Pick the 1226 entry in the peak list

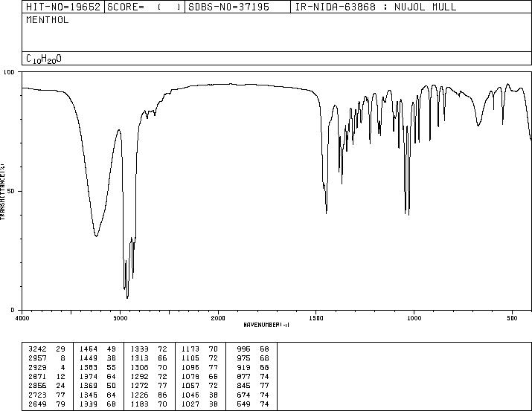coord(139,395)
